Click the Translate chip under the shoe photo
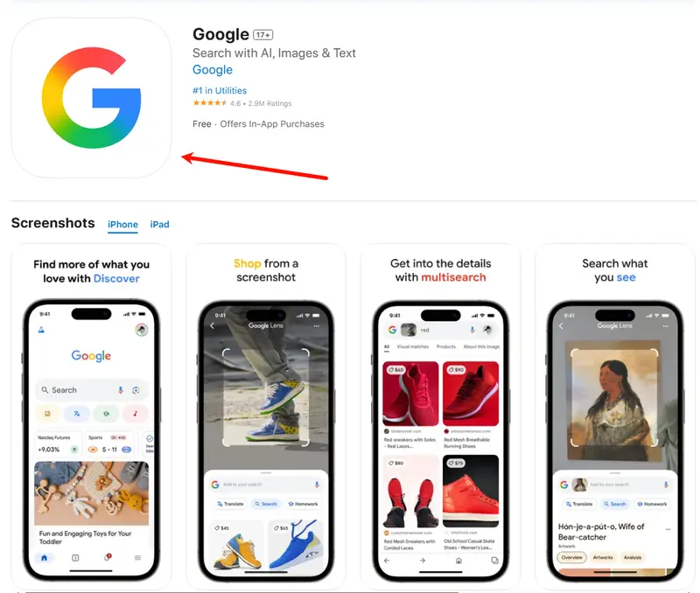Screen dimensions: 700x593 click(230, 504)
